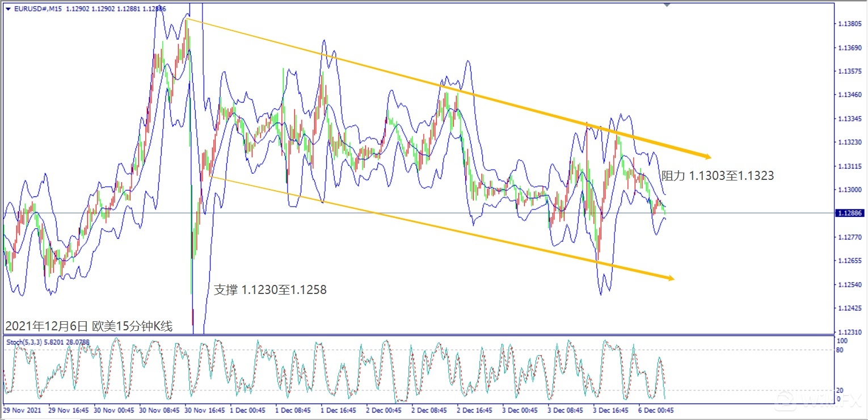
Task: Click the 6 Dec 00:45 time label
Action: [655, 409]
